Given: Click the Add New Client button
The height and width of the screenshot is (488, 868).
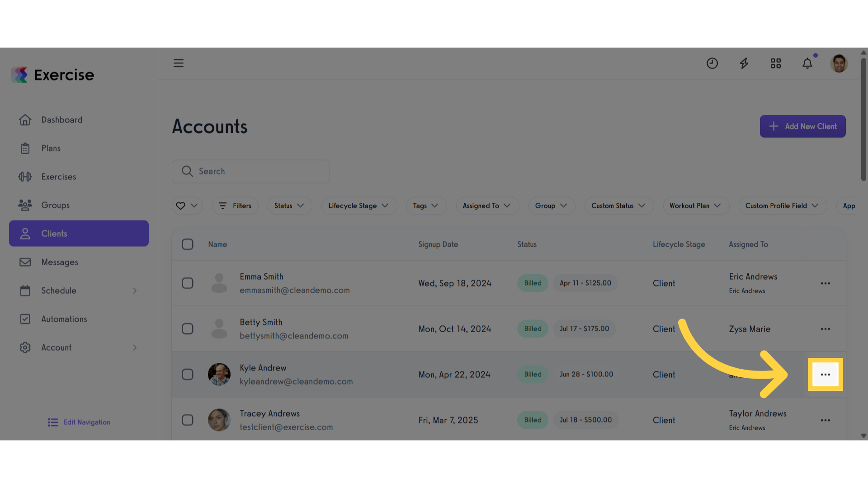Looking at the screenshot, I should point(802,127).
